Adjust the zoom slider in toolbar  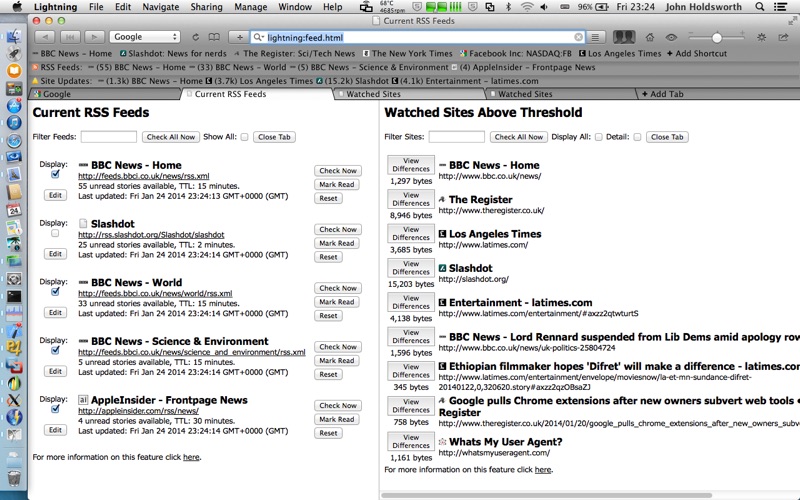tap(716, 37)
